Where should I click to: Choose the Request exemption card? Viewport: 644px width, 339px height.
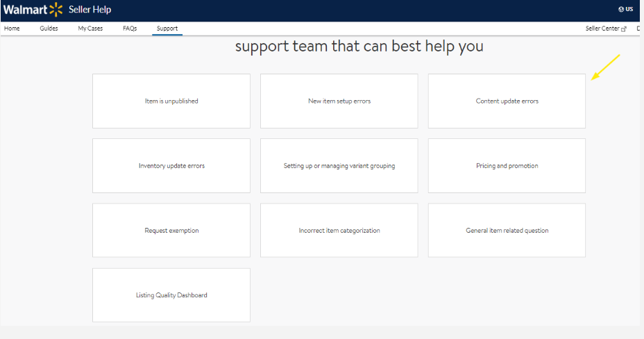pyautogui.click(x=171, y=231)
